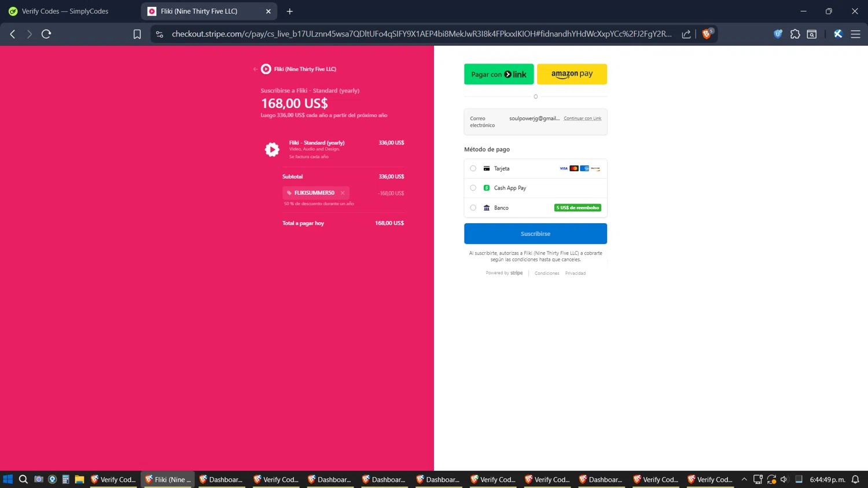
Task: Click the blue Suscribirse button
Action: tap(535, 234)
